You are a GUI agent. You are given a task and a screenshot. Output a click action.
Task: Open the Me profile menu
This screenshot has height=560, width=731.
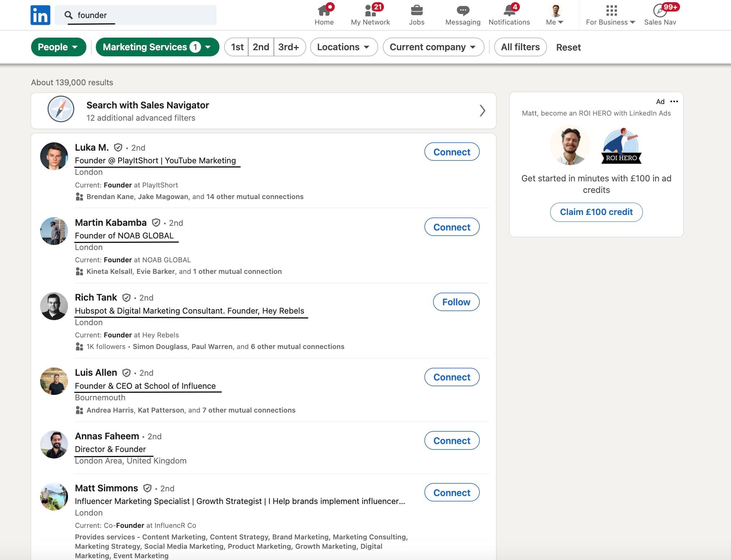point(555,15)
